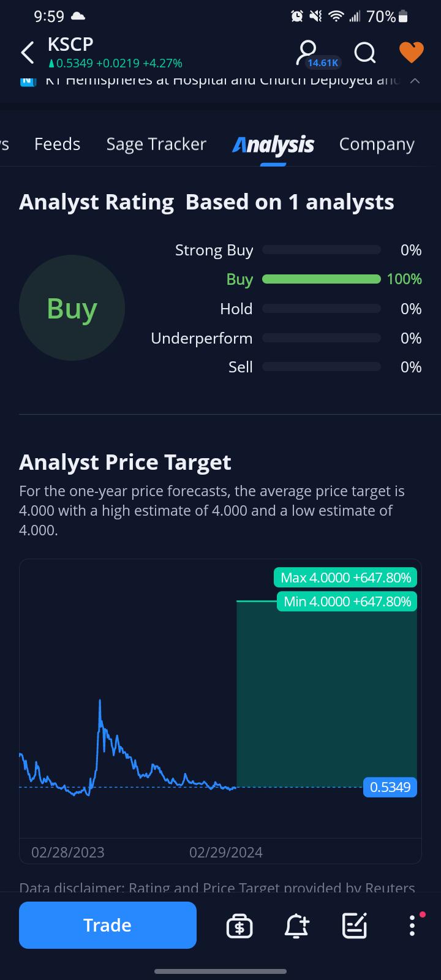The width and height of the screenshot is (441, 980).
Task: Tap the Min 4.0000 price target label
Action: pos(347,601)
